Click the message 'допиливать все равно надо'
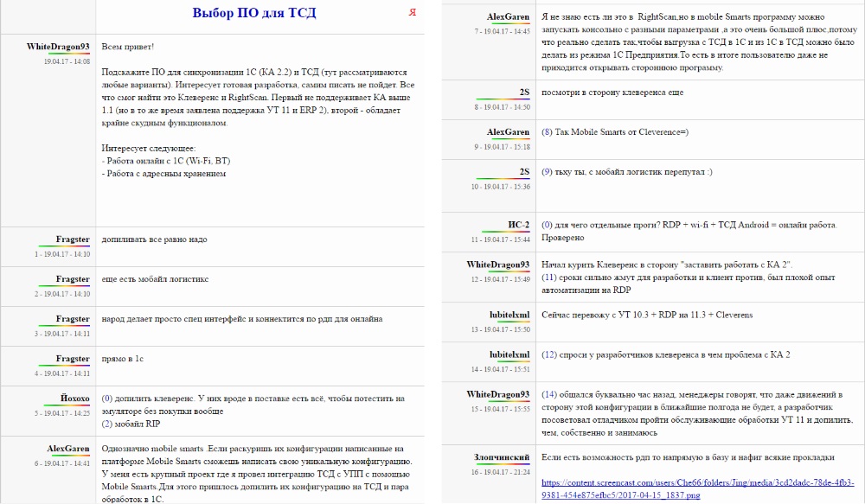 [x=155, y=239]
